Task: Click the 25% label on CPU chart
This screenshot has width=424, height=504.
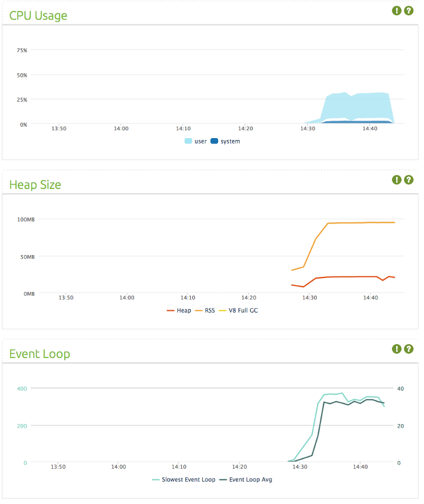Action: (22, 99)
